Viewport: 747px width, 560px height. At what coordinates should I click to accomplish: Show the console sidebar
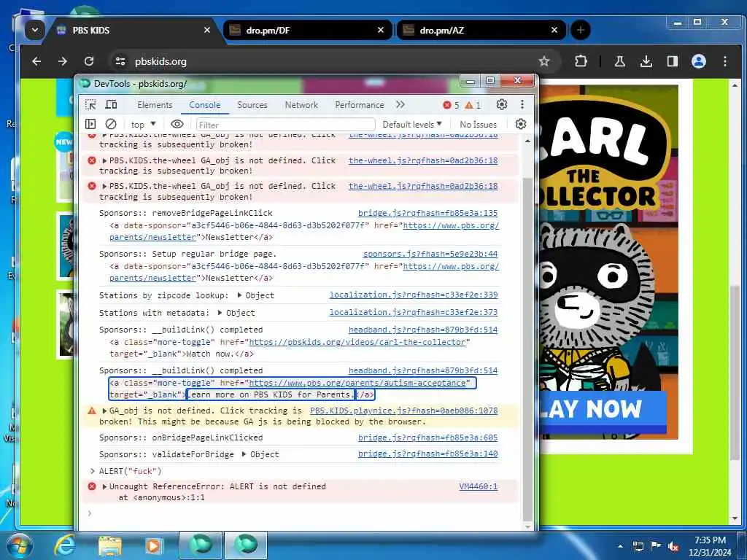pyautogui.click(x=90, y=124)
